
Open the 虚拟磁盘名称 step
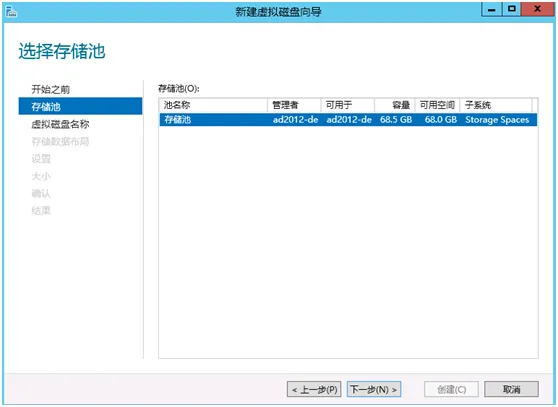[x=60, y=124]
